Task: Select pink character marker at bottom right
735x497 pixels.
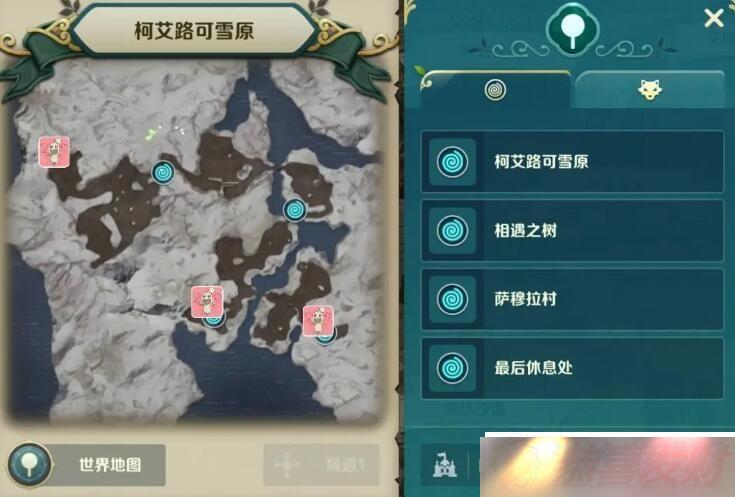Action: 318,321
